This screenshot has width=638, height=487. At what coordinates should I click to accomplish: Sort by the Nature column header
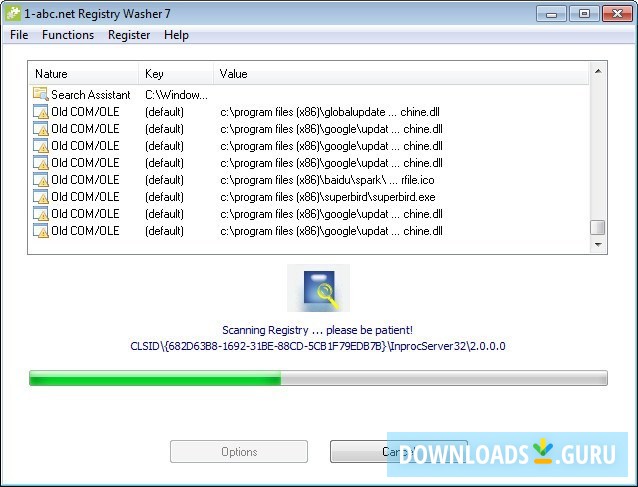click(84, 74)
